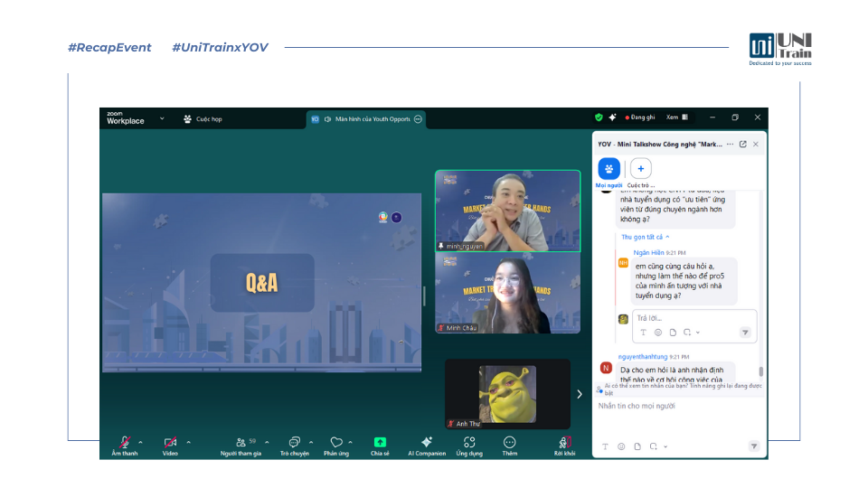Click divider handle between share and videos
868x488 pixels.
424,296
